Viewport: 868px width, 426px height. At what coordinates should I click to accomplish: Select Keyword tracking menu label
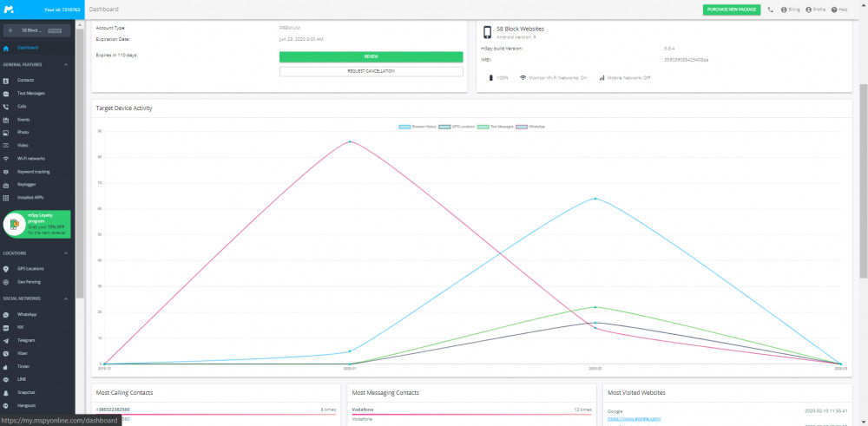tap(33, 172)
